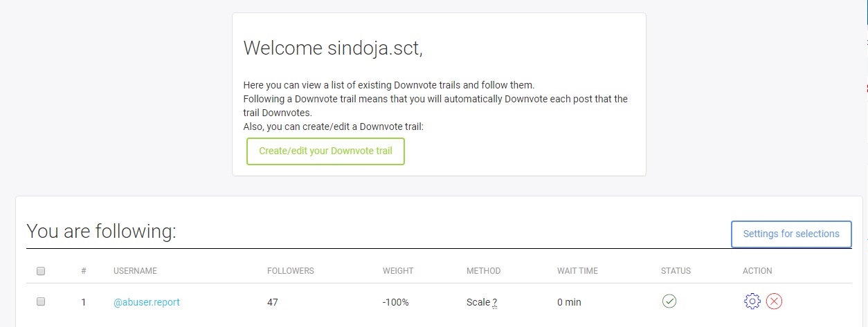Click the -100% weight value
The height and width of the screenshot is (327, 868).
396,302
